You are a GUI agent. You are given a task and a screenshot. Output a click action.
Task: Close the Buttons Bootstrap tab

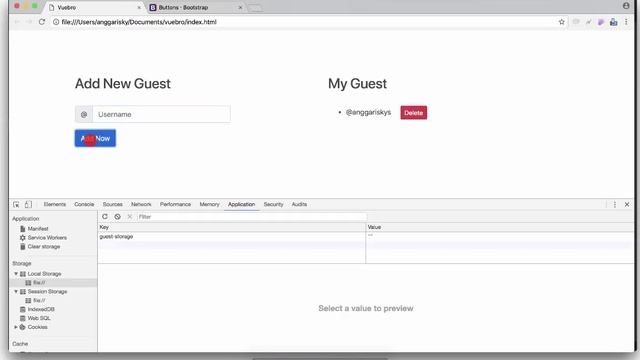pos(240,7)
